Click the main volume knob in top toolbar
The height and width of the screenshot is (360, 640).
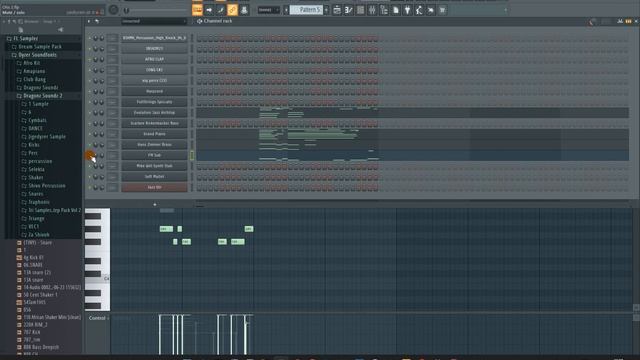(x=113, y=10)
